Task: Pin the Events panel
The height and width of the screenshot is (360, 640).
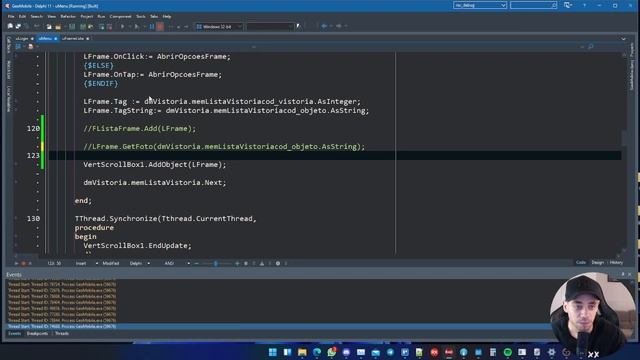Action: point(623,274)
